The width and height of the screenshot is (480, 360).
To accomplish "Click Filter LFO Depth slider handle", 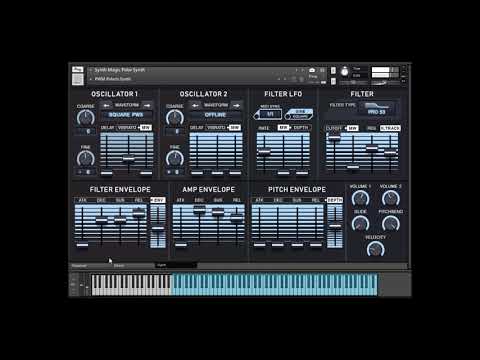I will tap(302, 173).
